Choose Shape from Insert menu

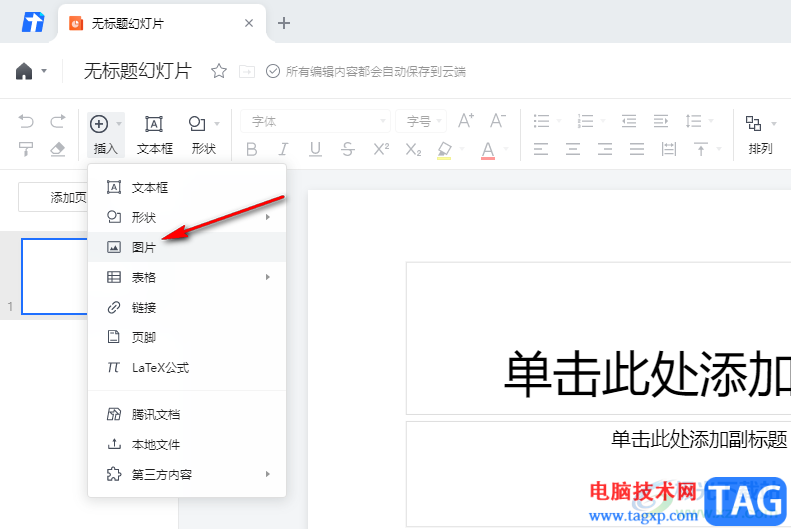[187, 217]
